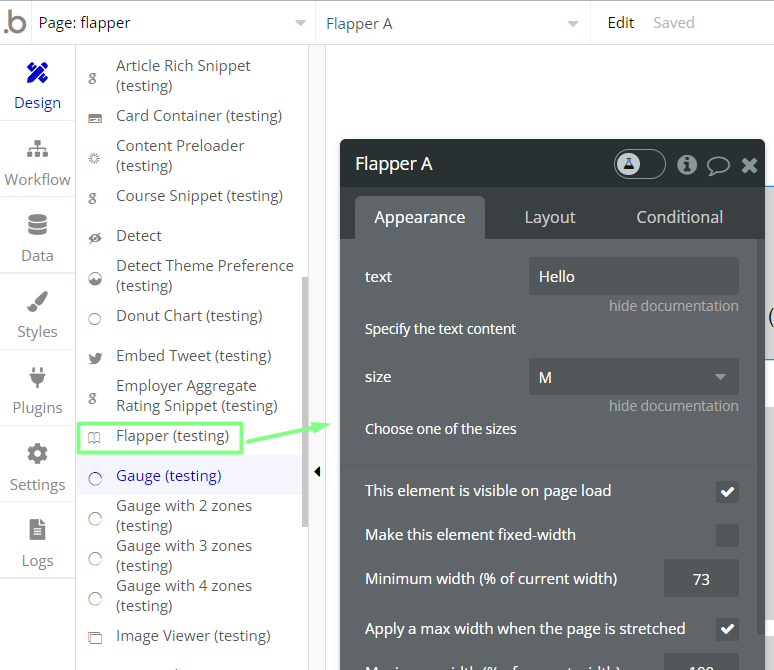The width and height of the screenshot is (774, 670).
Task: Select Image Viewer (testing) element
Action: pos(189,636)
